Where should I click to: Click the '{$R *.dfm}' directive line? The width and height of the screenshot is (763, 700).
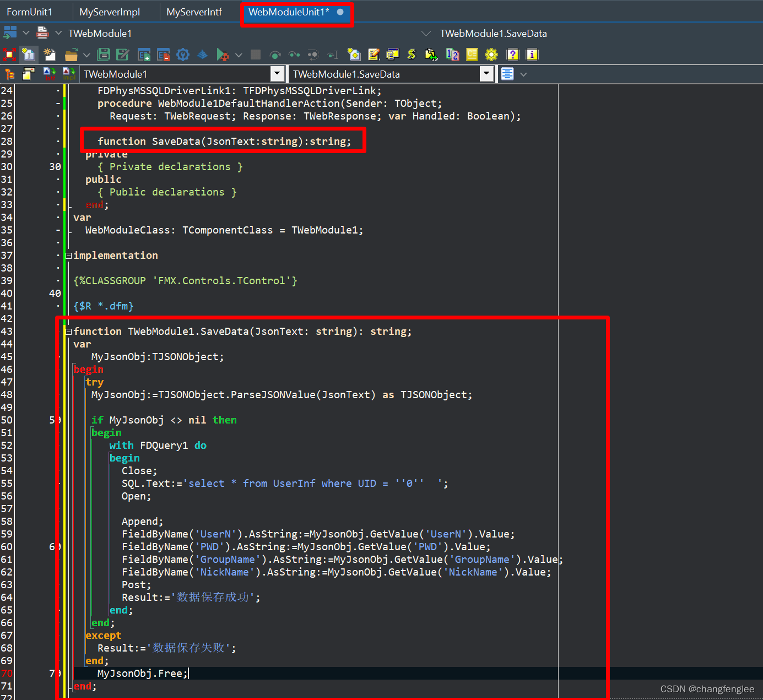(104, 306)
